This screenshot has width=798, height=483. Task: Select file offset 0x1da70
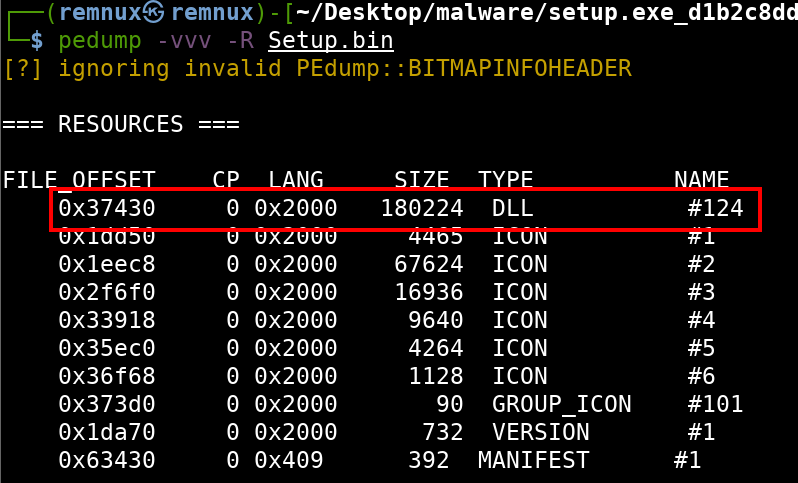point(107,432)
